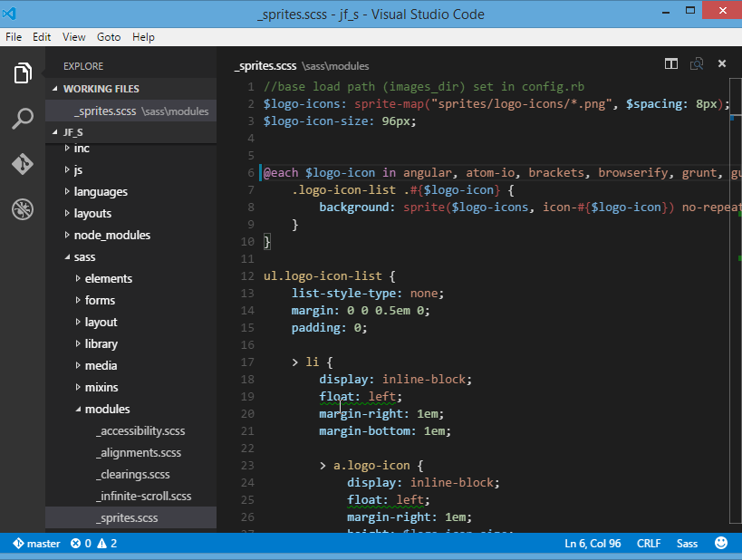Open the preview/changes icon beside split editor
This screenshot has width=742, height=560.
tap(697, 63)
